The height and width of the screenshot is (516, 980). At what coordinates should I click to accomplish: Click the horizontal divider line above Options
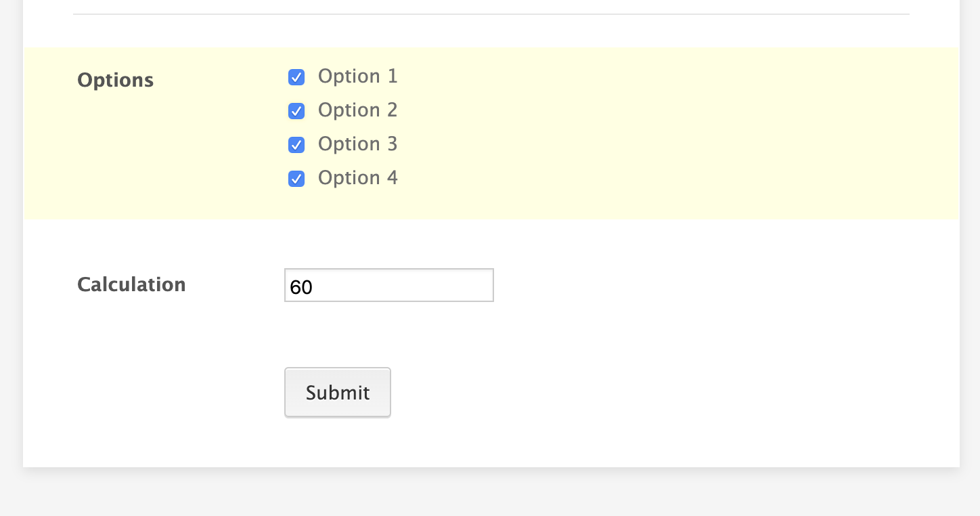[491, 14]
